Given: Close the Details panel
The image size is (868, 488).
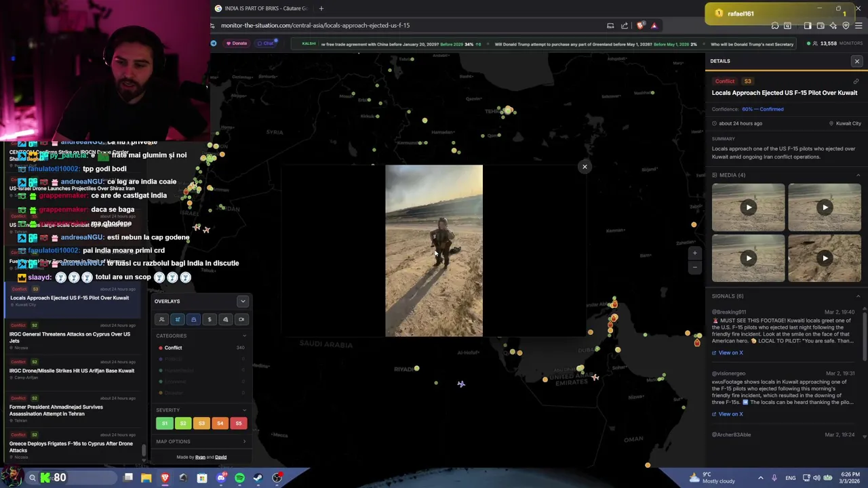Looking at the screenshot, I should pos(856,62).
